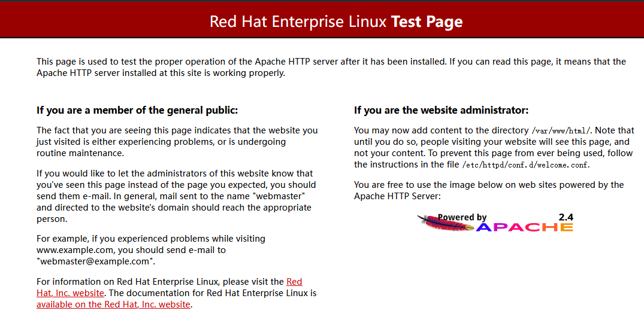This screenshot has height=332, width=644.
Task: Click the paragraph starting "If you would like to let"
Action: tap(176, 196)
